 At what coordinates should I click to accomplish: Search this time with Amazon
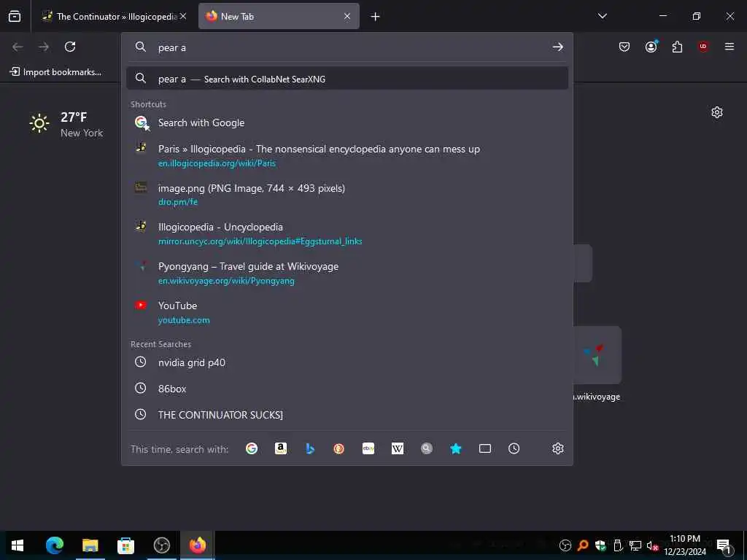click(281, 448)
